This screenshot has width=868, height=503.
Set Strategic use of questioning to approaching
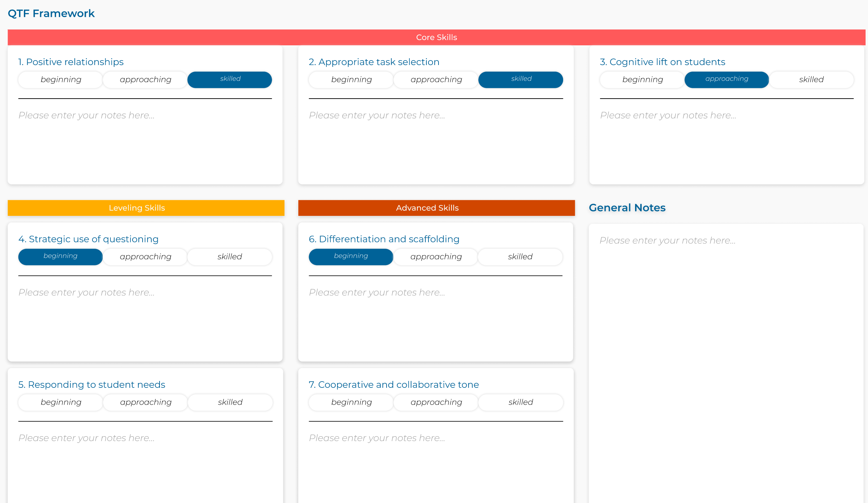pyautogui.click(x=145, y=257)
